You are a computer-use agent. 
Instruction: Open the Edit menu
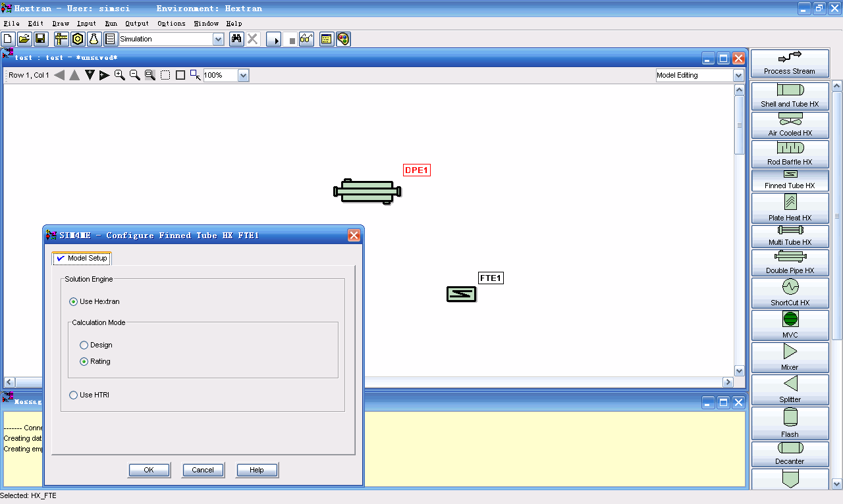[x=36, y=24]
